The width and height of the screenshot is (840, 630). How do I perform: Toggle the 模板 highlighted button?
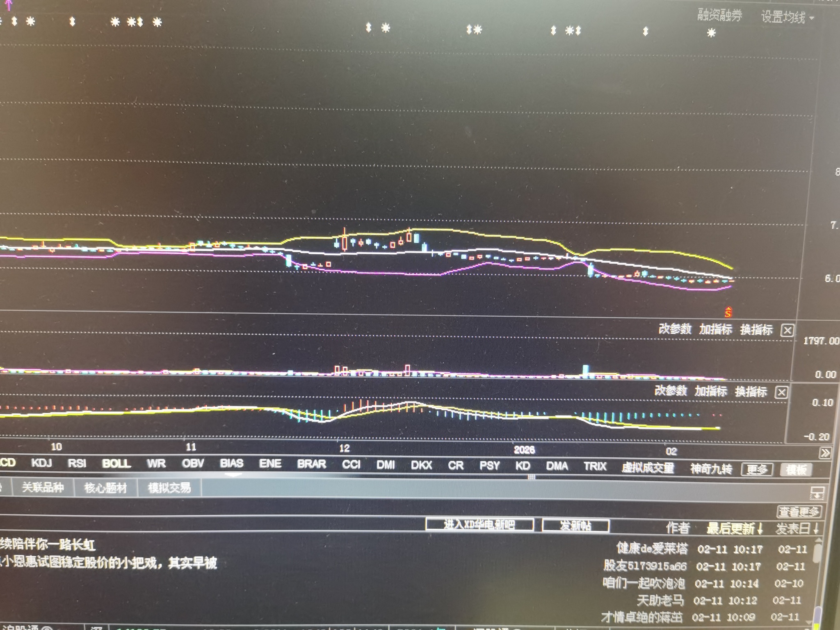(x=796, y=470)
